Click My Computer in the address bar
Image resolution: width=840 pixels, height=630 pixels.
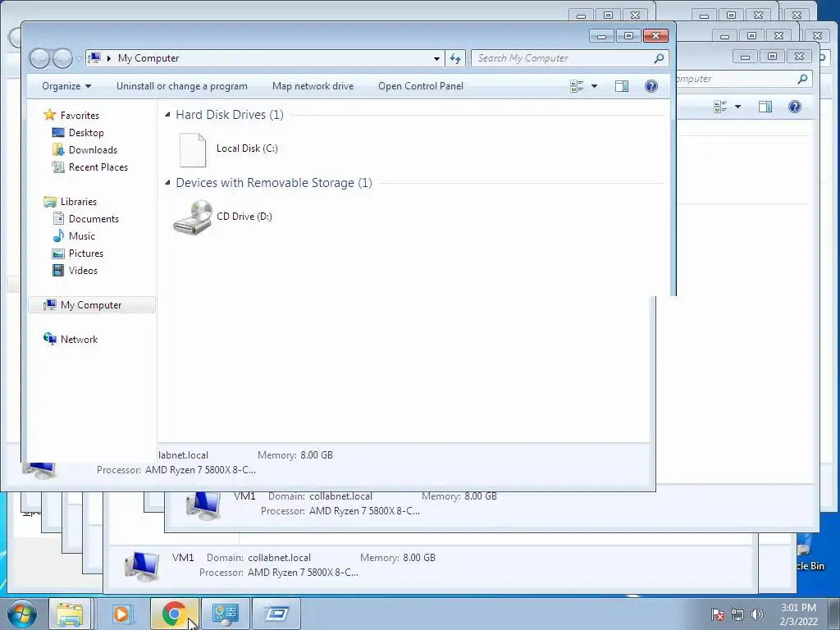click(148, 58)
